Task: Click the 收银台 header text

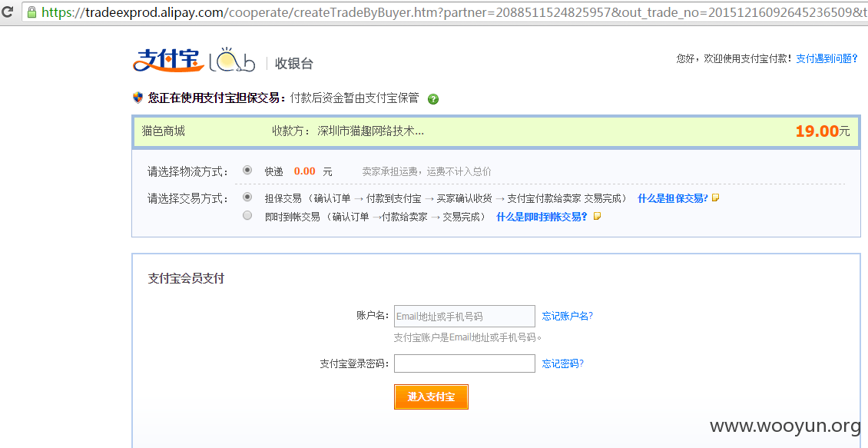Action: 294,63
